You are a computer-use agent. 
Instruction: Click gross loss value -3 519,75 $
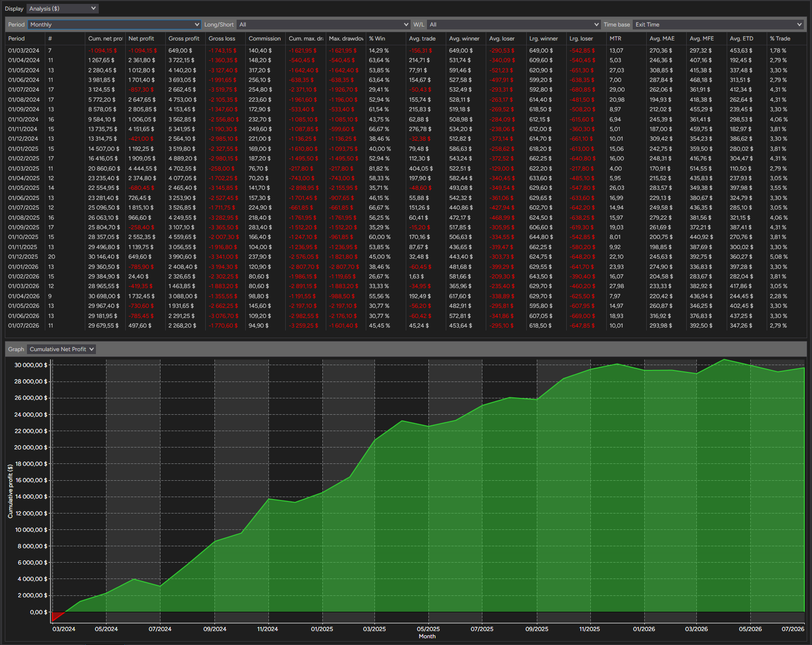pos(223,90)
